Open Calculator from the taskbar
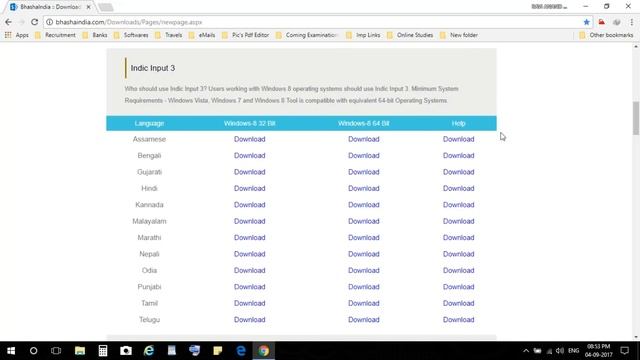 click(102, 351)
